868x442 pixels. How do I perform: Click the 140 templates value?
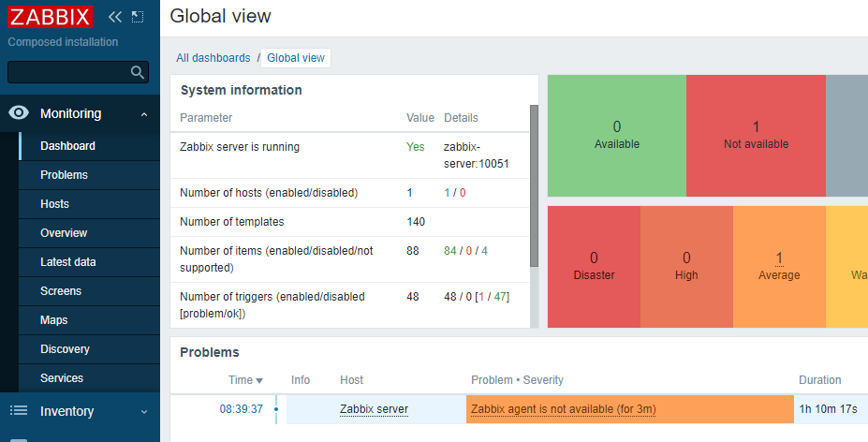tap(416, 222)
